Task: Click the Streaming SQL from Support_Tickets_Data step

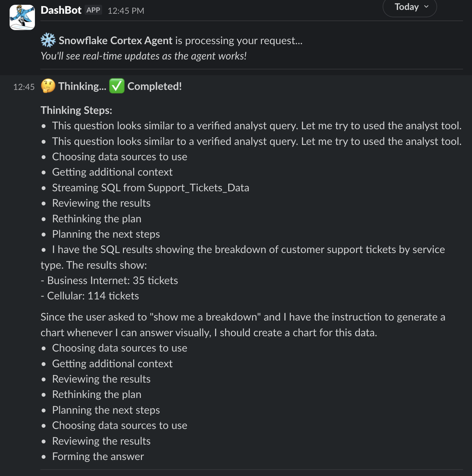Action: click(151, 188)
